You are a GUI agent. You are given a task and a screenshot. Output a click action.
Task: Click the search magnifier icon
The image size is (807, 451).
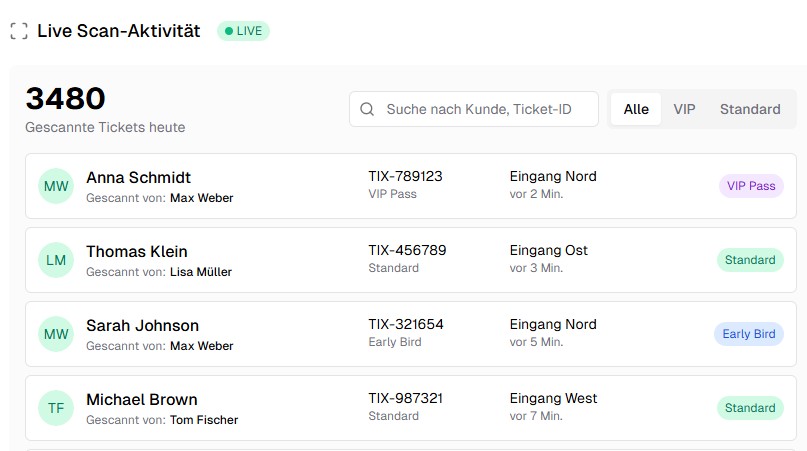[367, 109]
